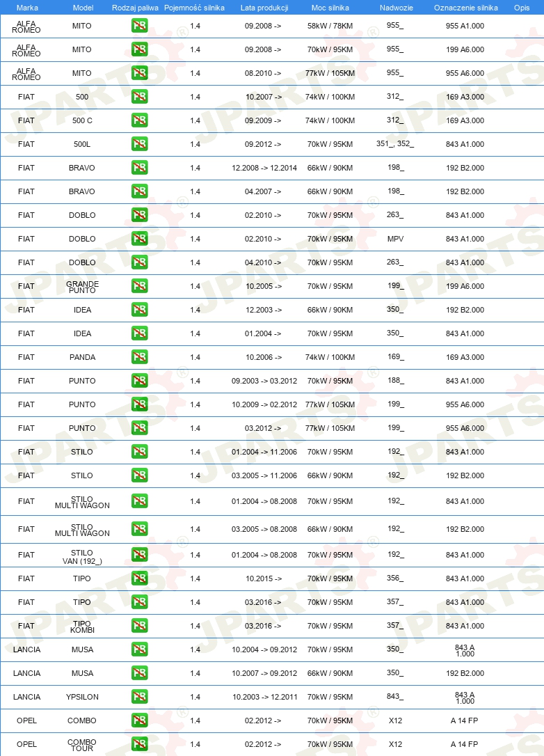
Task: Click the 843_ body code cell
Action: click(395, 696)
